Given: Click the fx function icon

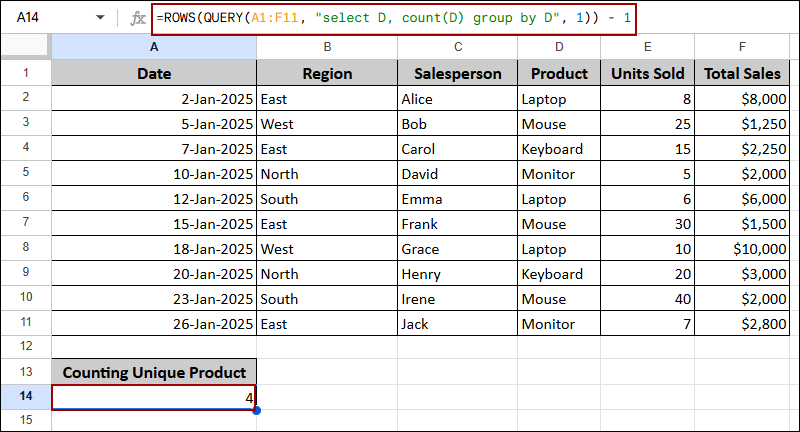Looking at the screenshot, I should pyautogui.click(x=138, y=18).
